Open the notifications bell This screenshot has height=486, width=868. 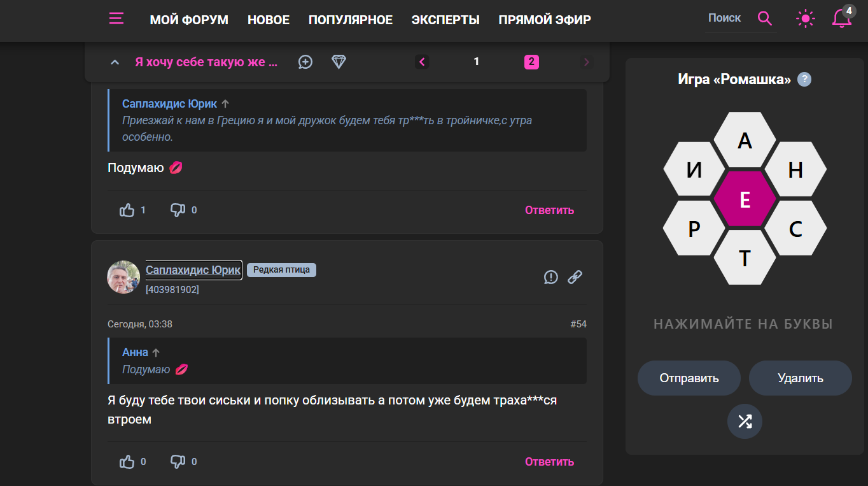pyautogui.click(x=841, y=18)
